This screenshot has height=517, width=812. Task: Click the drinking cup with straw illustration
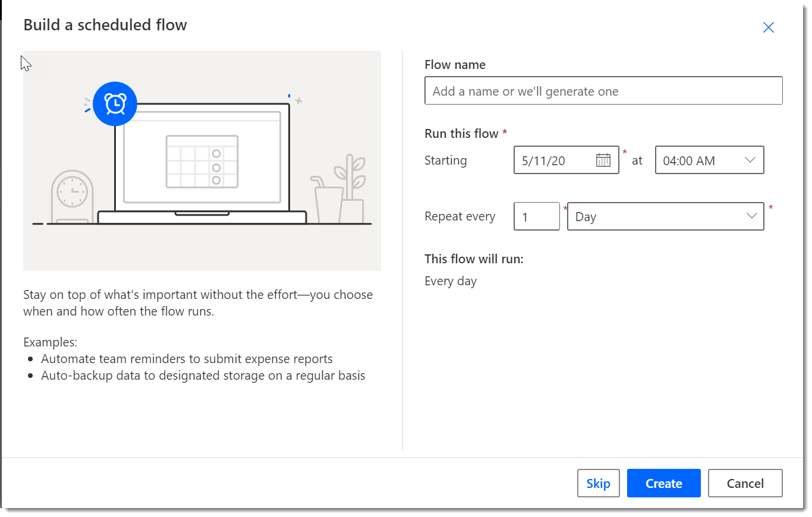tap(326, 199)
